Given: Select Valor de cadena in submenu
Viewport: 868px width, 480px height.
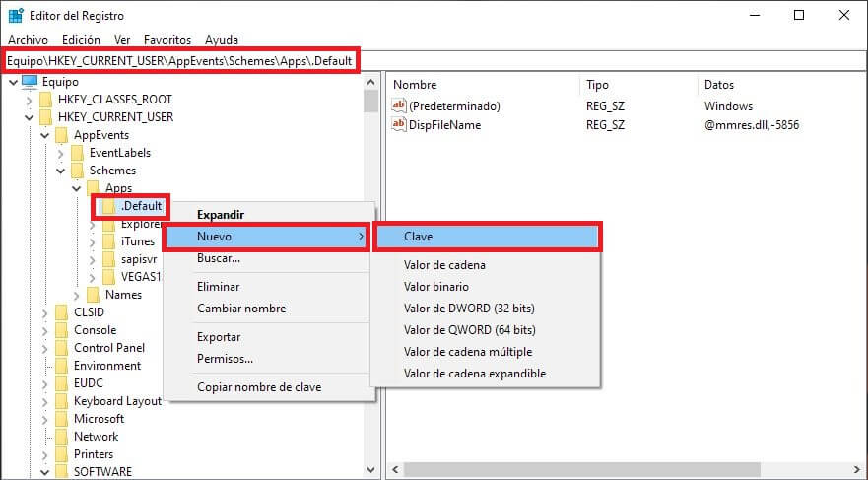Looking at the screenshot, I should pos(487,265).
